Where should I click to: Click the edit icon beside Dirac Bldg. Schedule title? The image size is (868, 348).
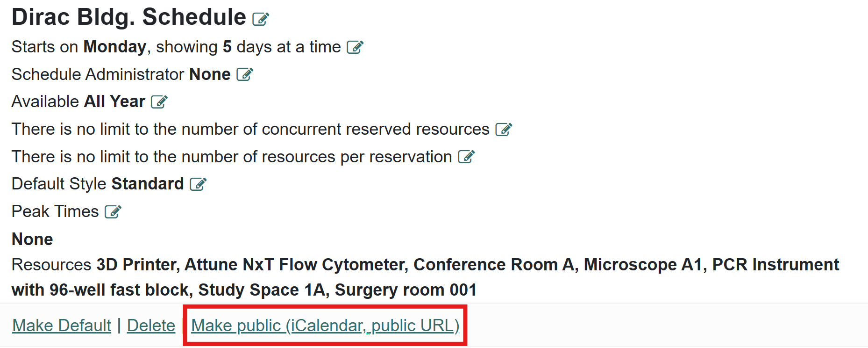pos(261,19)
